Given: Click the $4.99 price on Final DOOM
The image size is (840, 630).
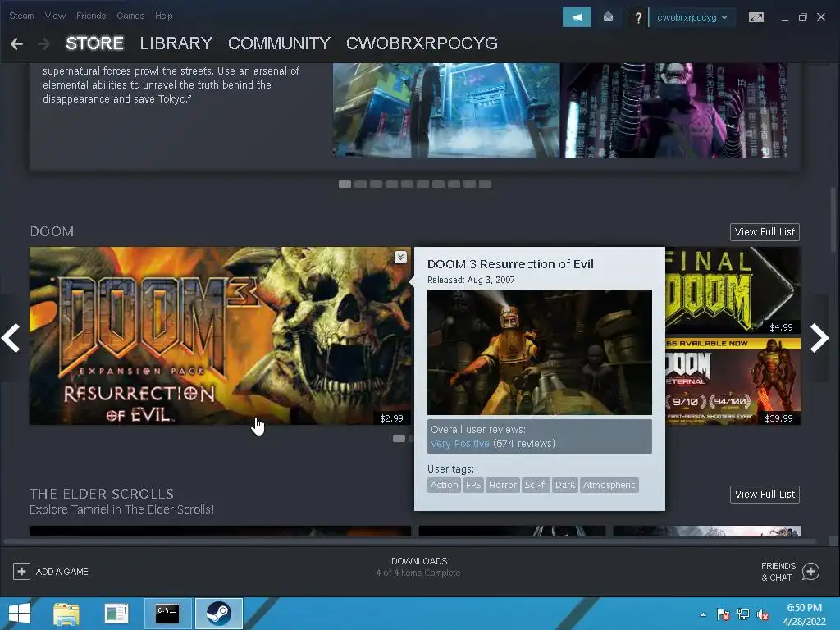Looking at the screenshot, I should [x=781, y=327].
